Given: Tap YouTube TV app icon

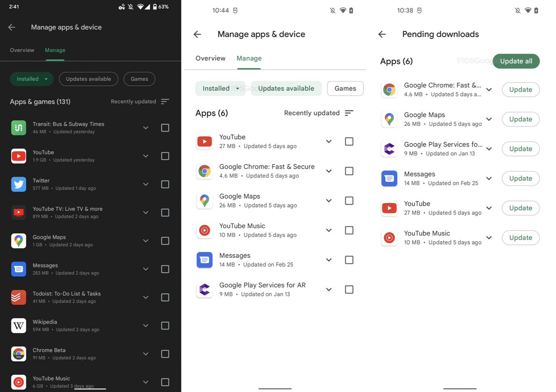Looking at the screenshot, I should 19,213.
